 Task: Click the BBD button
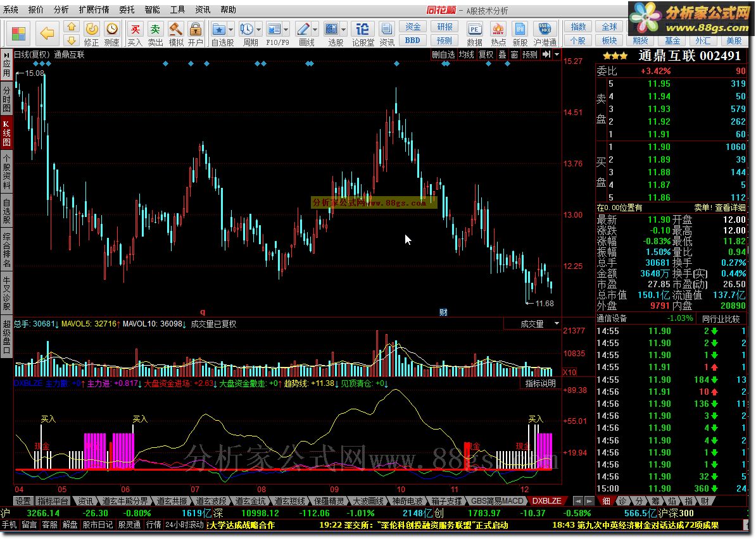[413, 40]
